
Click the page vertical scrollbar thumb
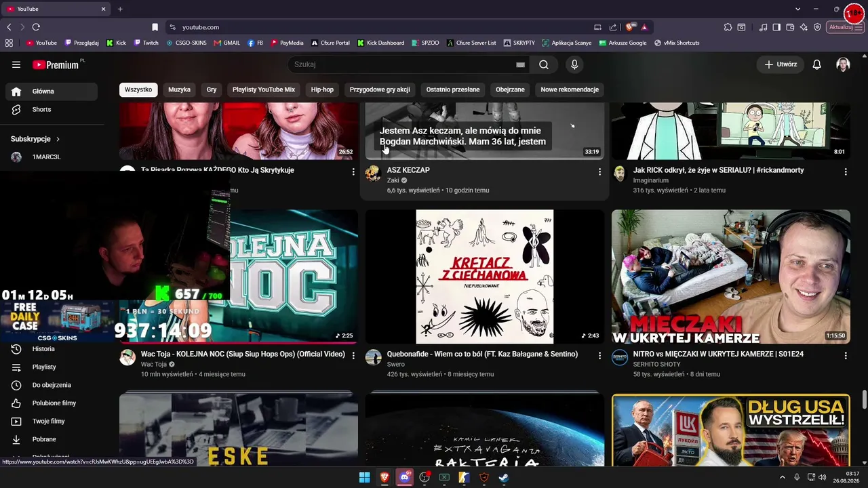864,400
